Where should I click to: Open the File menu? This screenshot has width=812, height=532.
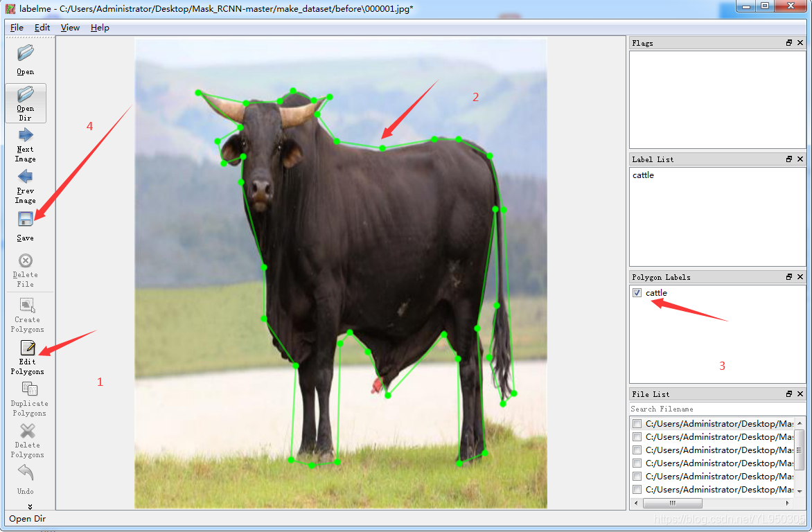17,28
